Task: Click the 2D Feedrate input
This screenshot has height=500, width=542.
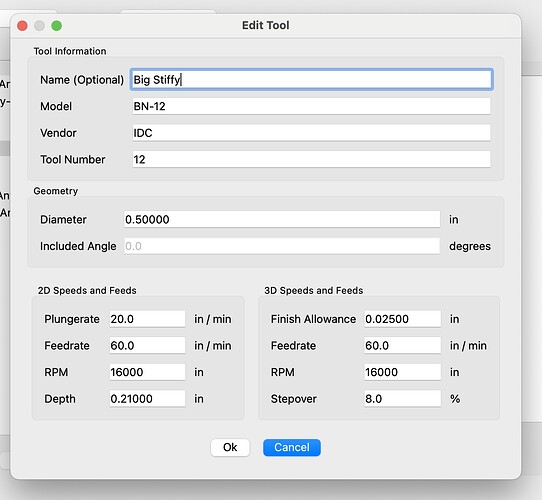Action: (147, 345)
